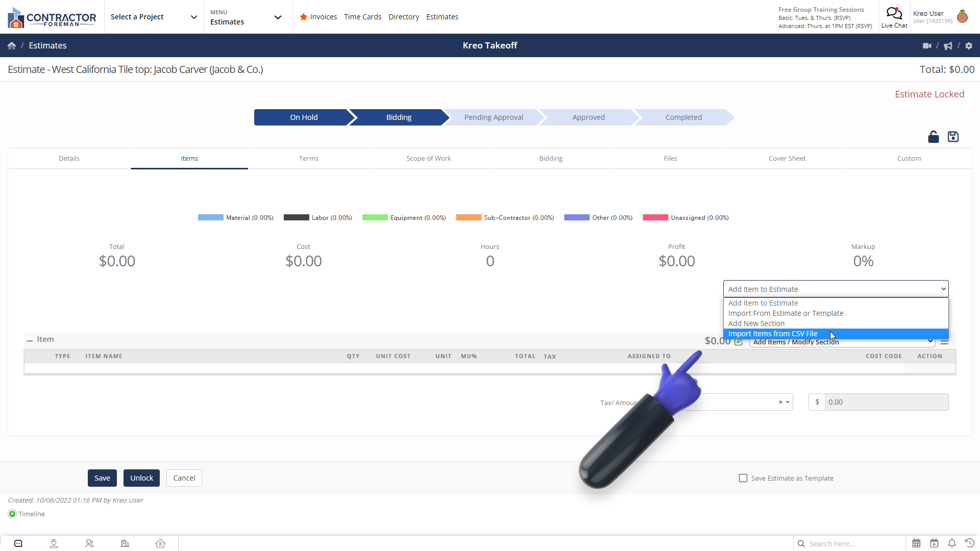Click the Estimates breadcrumb link
The width and height of the screenshot is (980, 551).
47,46
